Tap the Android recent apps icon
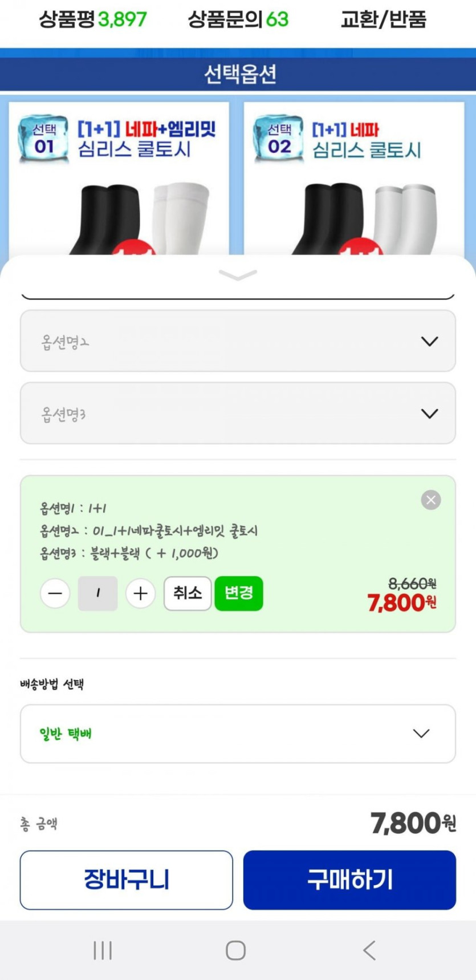This screenshot has width=476, height=980. pyautogui.click(x=103, y=950)
